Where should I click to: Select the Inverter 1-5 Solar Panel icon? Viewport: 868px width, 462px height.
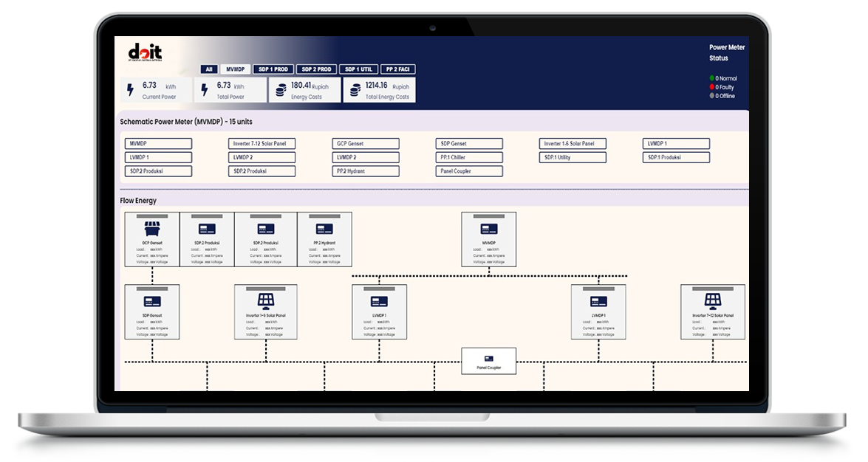tap(265, 301)
